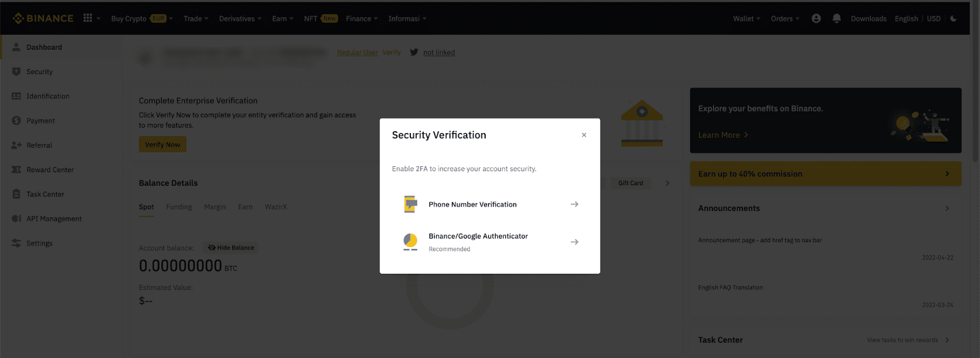Click the Security shield icon in sidebar
This screenshot has height=358, width=980.
(x=17, y=72)
